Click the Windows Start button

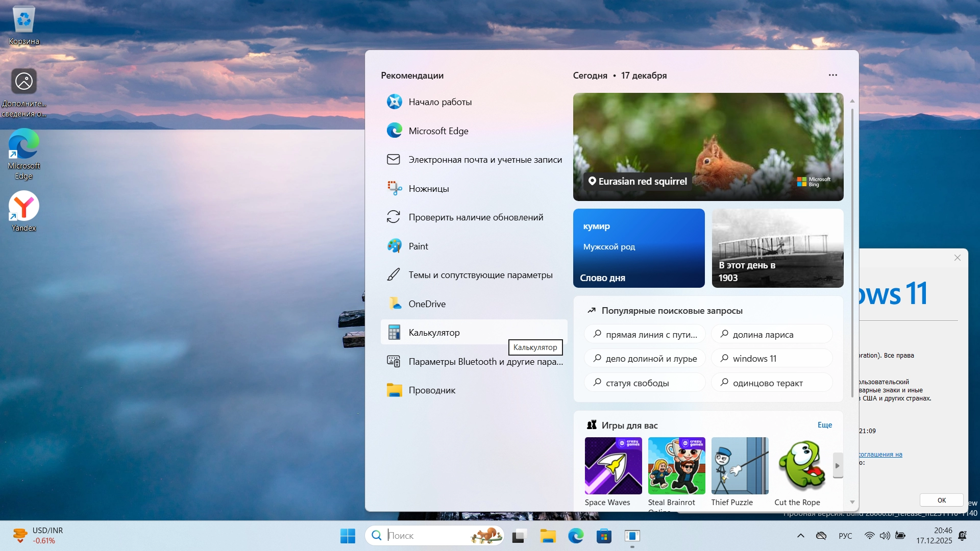point(348,536)
